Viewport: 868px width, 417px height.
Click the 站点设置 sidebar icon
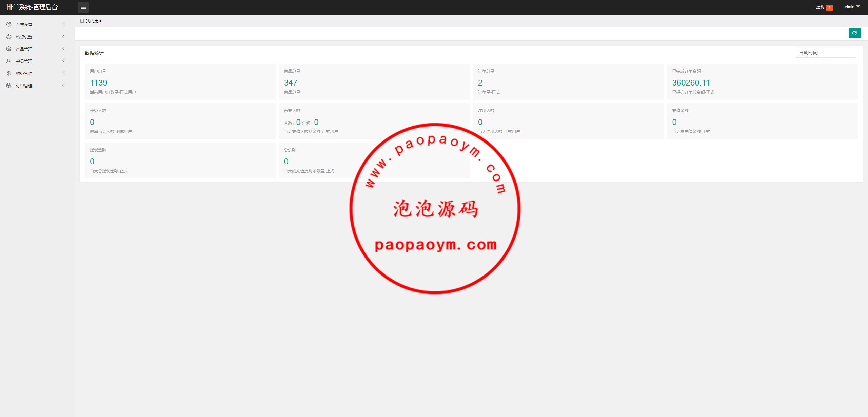(9, 37)
